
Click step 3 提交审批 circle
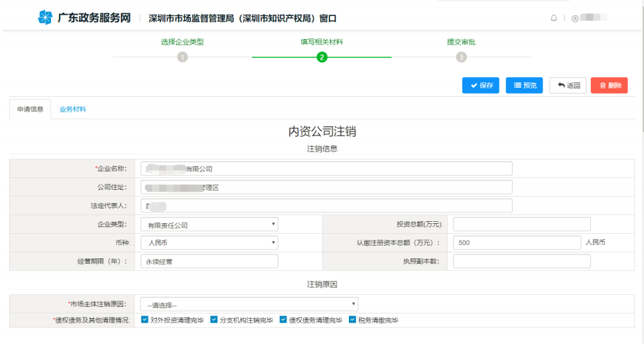(x=461, y=57)
